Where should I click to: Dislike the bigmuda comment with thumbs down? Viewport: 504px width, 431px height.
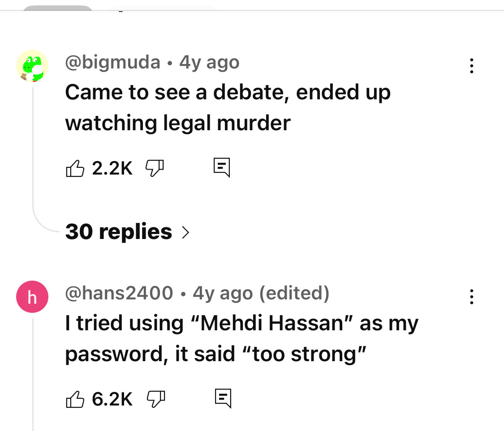click(155, 168)
